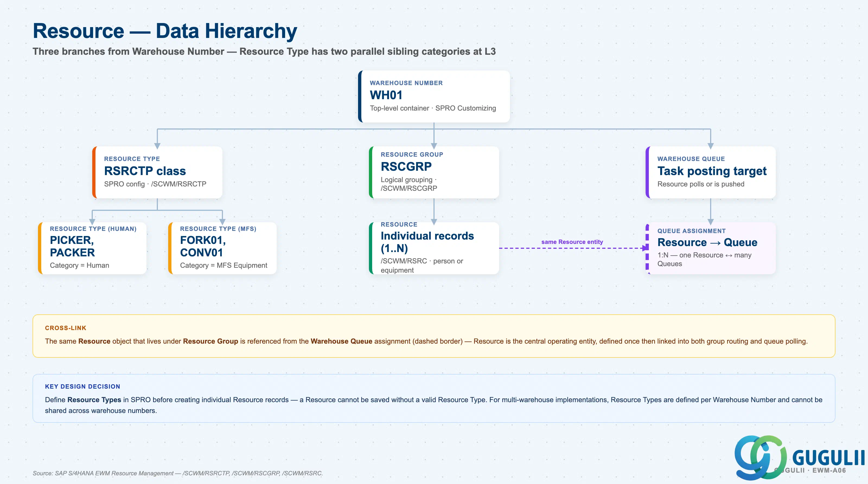Click the 'GUGULII · EWM-A06' footer text
The width and height of the screenshot is (868, 484).
pos(810,470)
